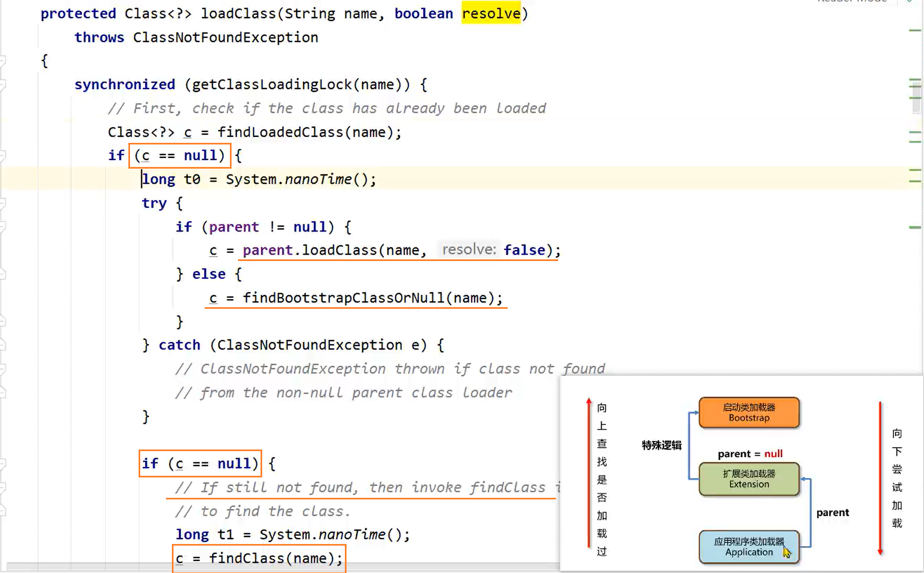This screenshot has width=924, height=573.
Task: Click 'ClassNotFoundException' in the throws clause
Action: [226, 38]
